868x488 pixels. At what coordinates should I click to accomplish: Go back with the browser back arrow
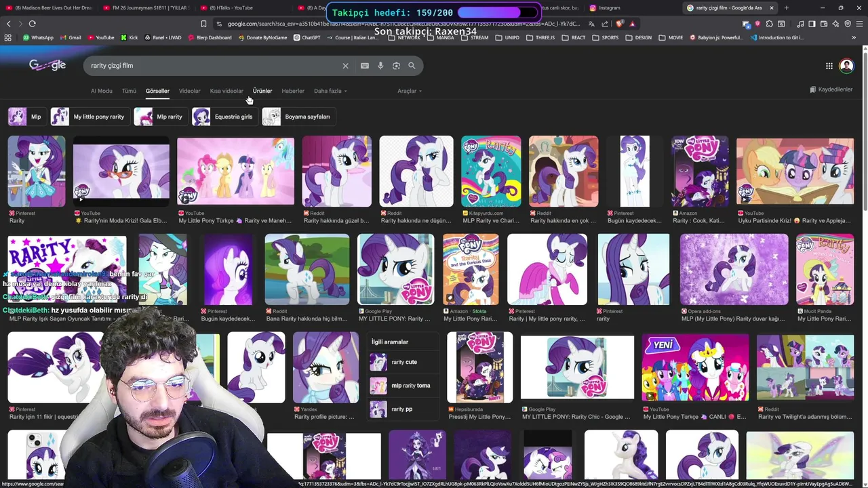click(x=9, y=24)
